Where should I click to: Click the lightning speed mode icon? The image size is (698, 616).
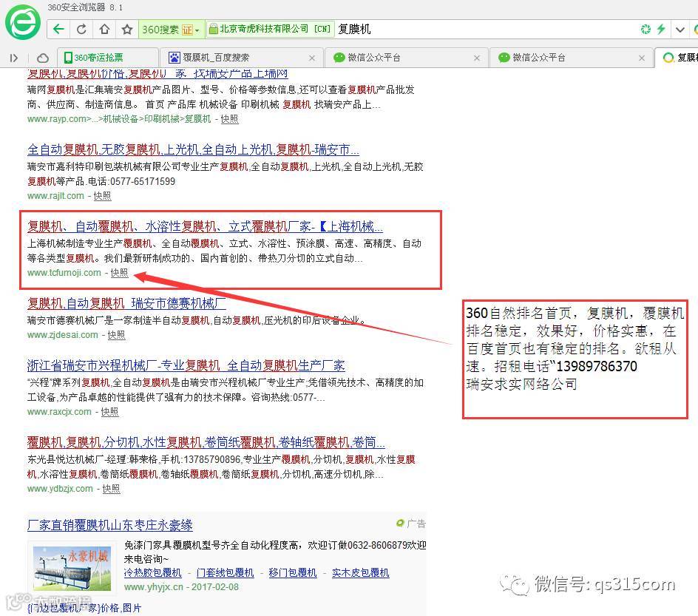tap(661, 30)
